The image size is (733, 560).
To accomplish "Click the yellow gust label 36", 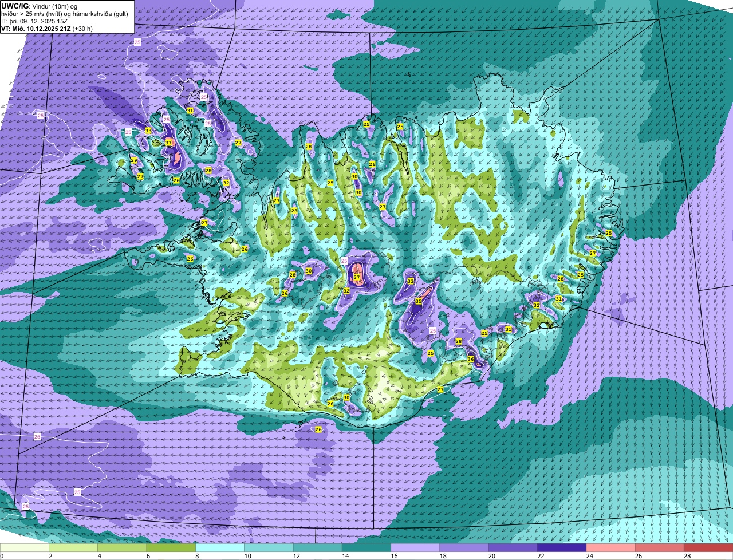I will click(471, 359).
